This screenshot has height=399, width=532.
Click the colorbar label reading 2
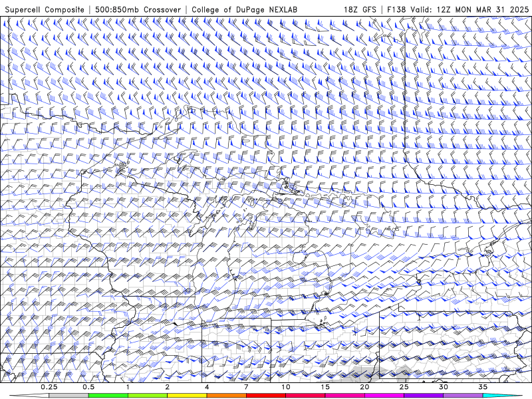pyautogui.click(x=168, y=387)
